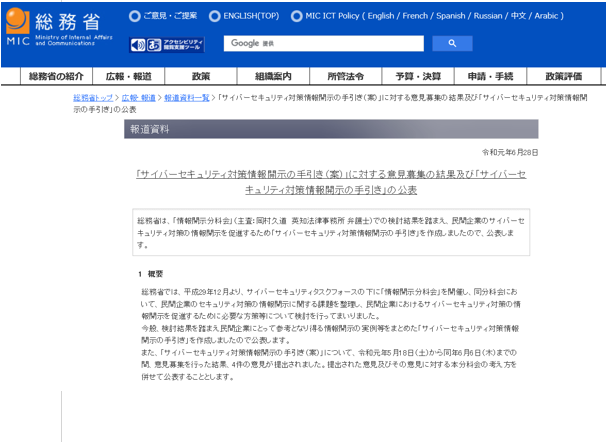This screenshot has height=442, width=606.
Task: Go to the 所管法令 section
Action: coord(345,76)
